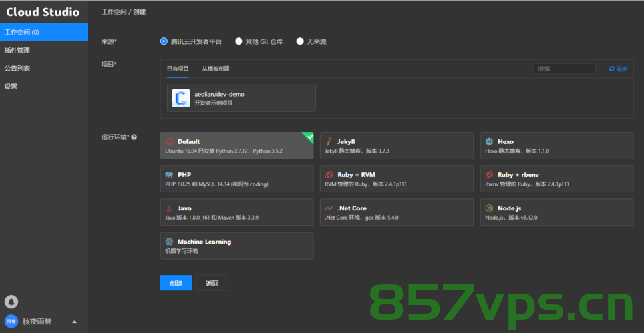Select the Java environment card
The width and height of the screenshot is (644, 333).
coord(237,212)
